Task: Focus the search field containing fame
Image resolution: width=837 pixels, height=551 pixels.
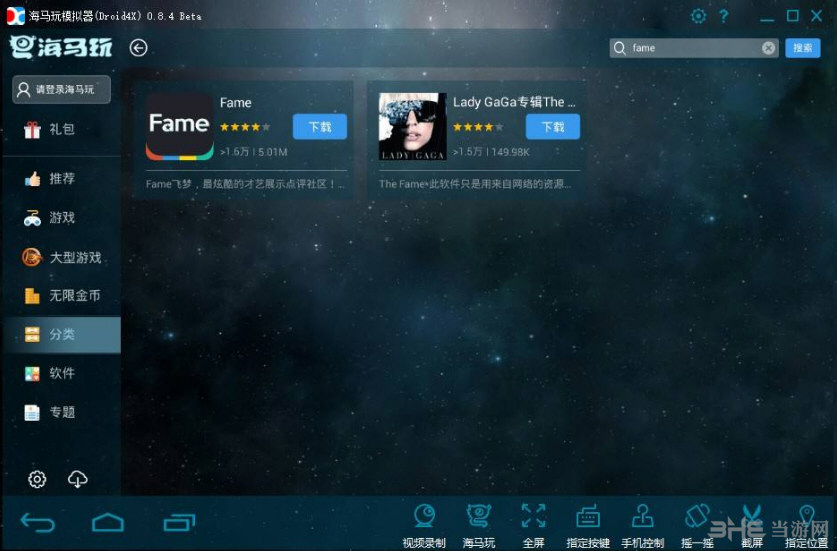Action: [x=693, y=48]
